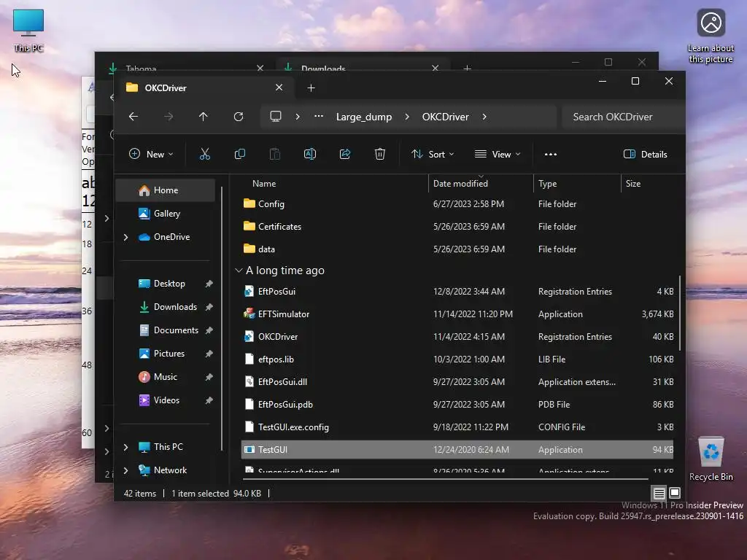
Task: Unpin Music pin icon
Action: point(209,377)
